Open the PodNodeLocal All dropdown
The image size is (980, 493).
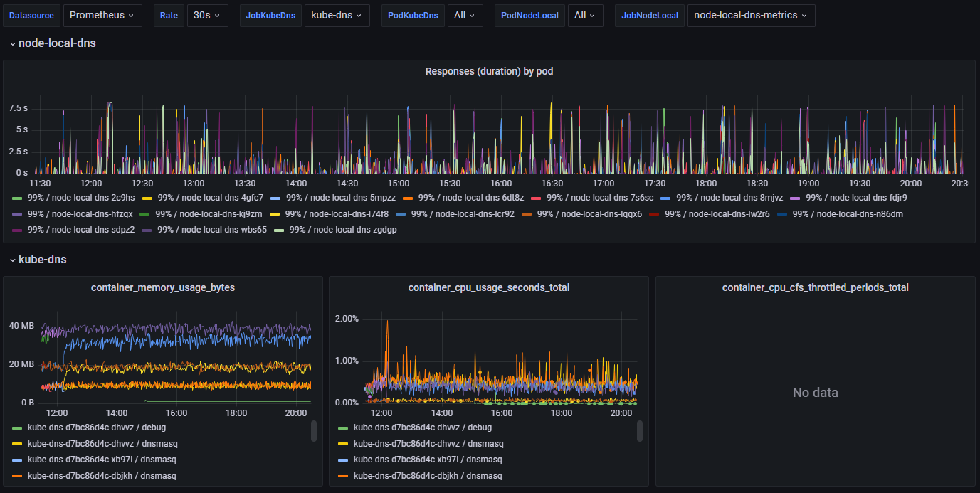[x=585, y=15]
